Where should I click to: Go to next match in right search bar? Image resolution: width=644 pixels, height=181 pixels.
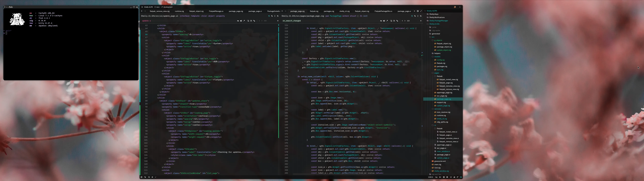(x=405, y=21)
